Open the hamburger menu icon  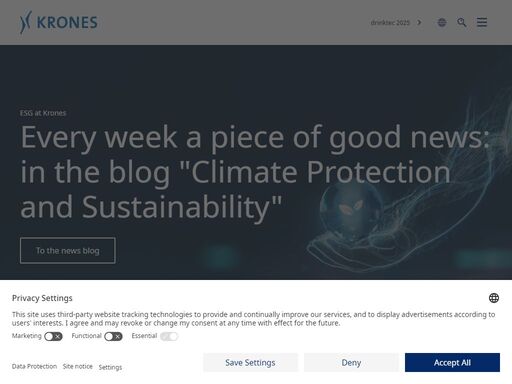point(482,22)
